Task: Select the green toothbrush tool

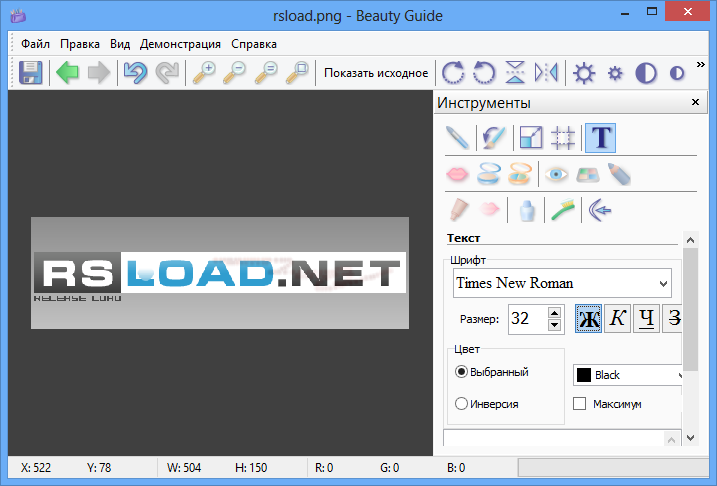Action: [x=563, y=210]
